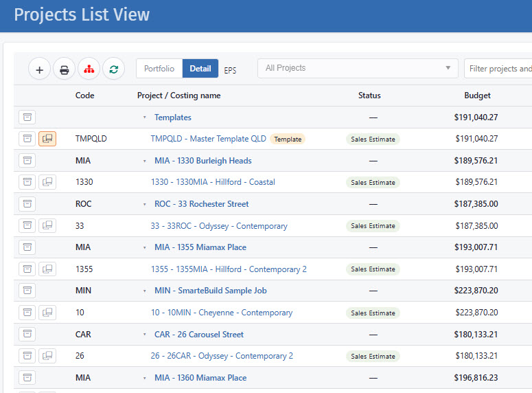Image resolution: width=532 pixels, height=393 pixels.
Task: Archive the 1355MIA Hillford Contemporary 2 row
Action: click(27, 269)
